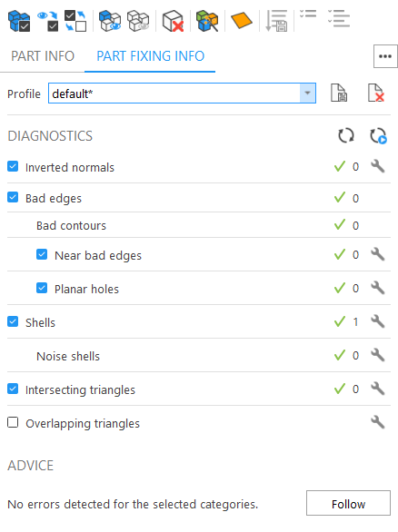
Task: Open the Profile dropdown arrow
Action: pyautogui.click(x=307, y=93)
